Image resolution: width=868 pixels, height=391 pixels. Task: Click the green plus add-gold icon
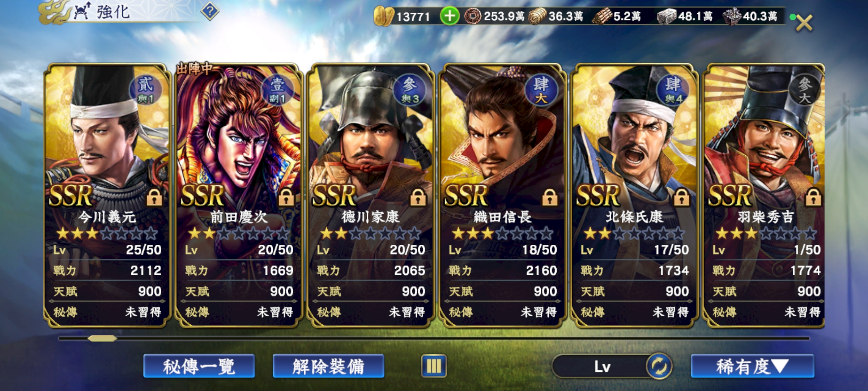[x=450, y=16]
